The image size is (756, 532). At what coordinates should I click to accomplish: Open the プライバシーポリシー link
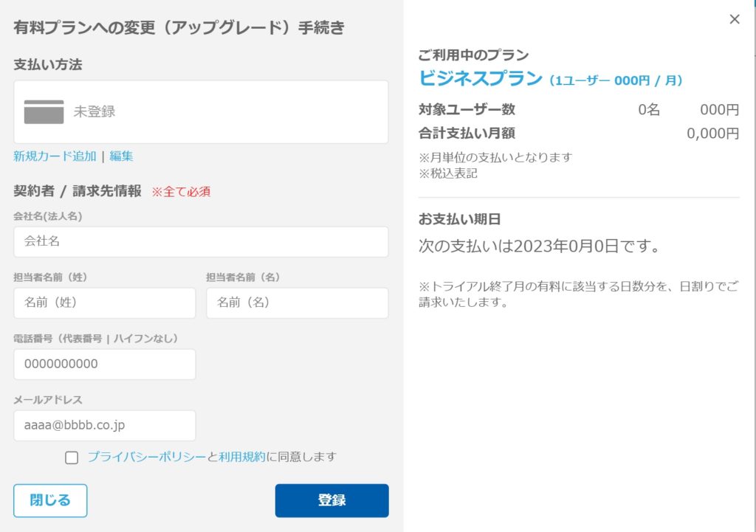coord(147,457)
